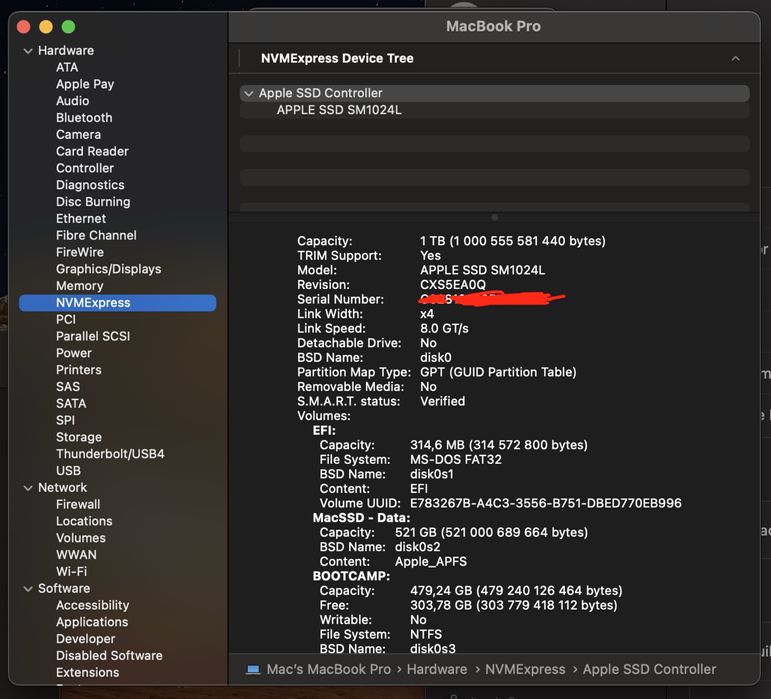Click the NTFS file system value

[x=426, y=634]
